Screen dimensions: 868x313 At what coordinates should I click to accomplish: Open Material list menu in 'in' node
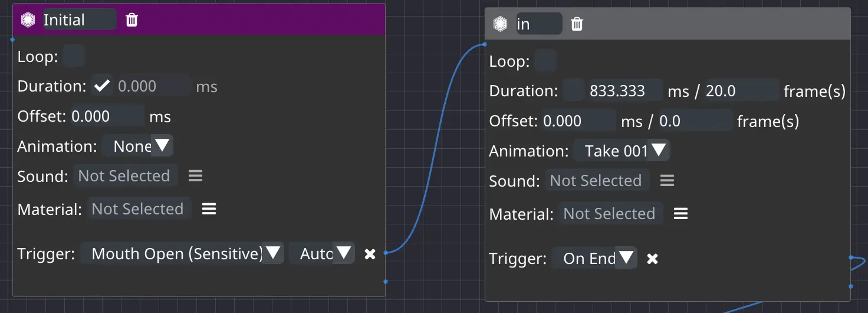680,214
